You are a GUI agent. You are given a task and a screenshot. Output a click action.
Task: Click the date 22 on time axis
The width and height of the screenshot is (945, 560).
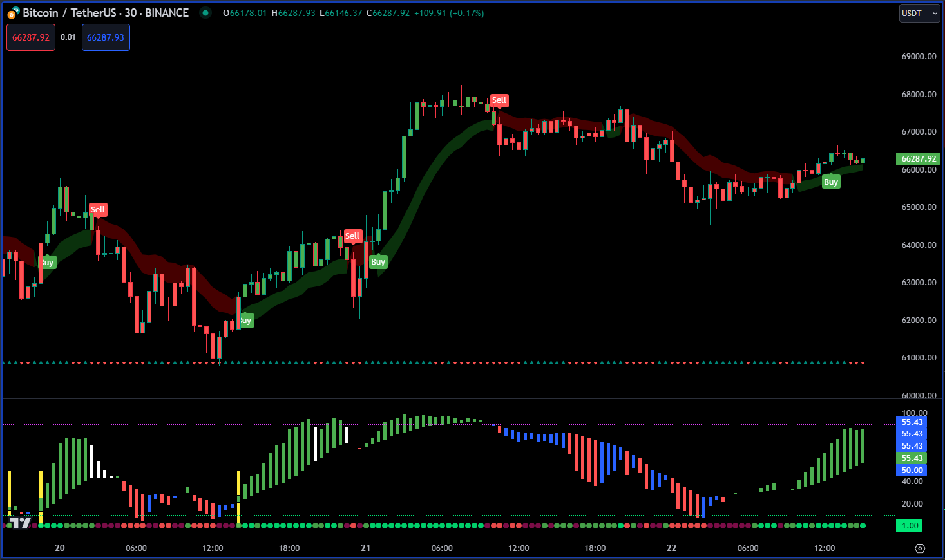(672, 548)
